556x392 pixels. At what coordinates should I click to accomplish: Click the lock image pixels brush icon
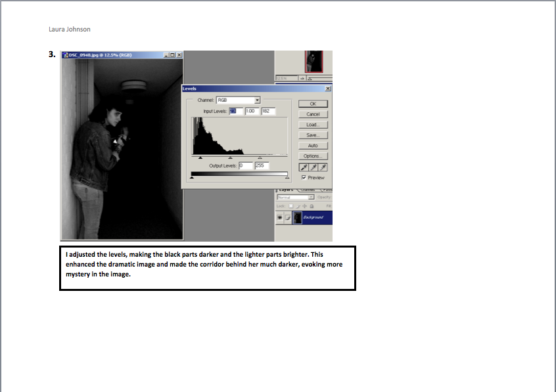pos(298,206)
